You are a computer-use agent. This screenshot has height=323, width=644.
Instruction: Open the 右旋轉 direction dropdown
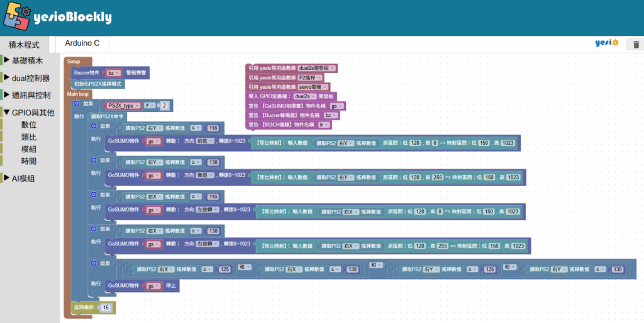(208, 244)
